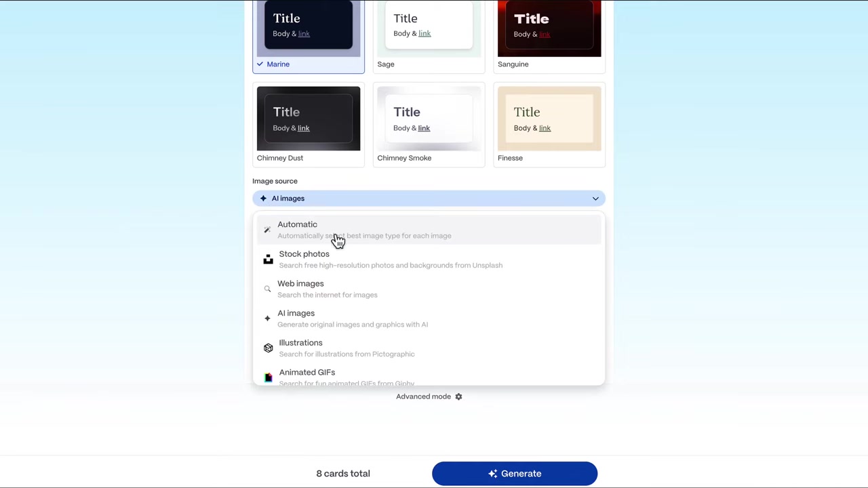
Task: Select Animated GIFs from the list
Action: (429, 377)
